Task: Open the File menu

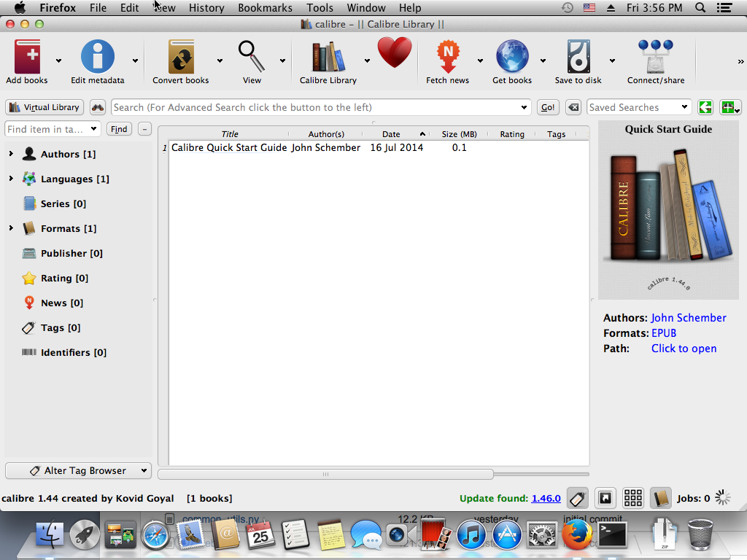Action: tap(98, 7)
